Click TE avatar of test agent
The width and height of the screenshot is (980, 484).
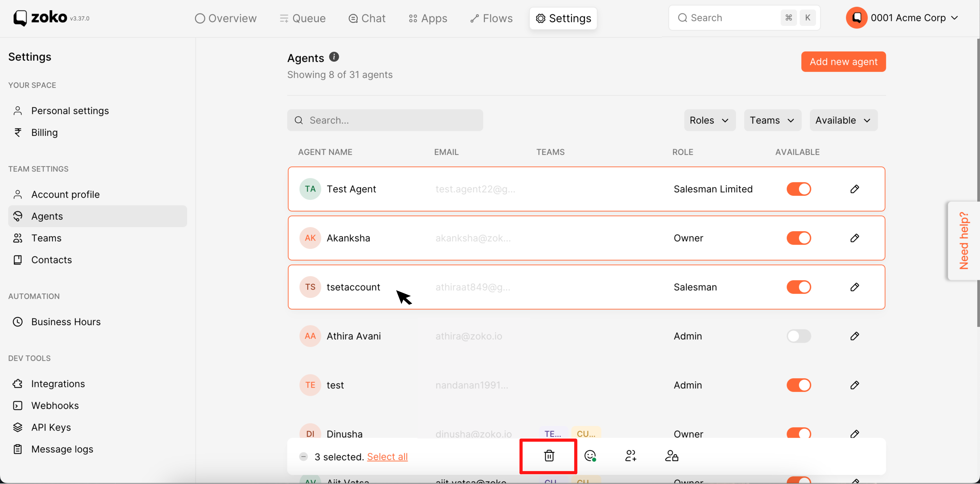pyautogui.click(x=310, y=385)
